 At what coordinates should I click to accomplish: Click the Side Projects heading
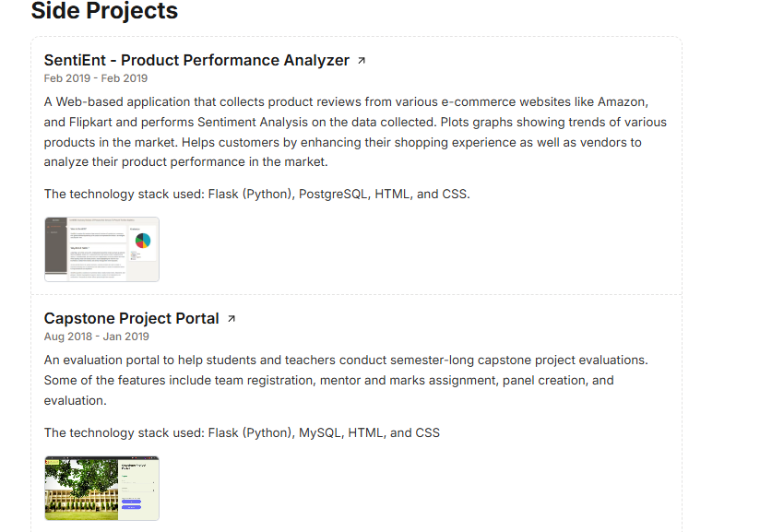(104, 12)
